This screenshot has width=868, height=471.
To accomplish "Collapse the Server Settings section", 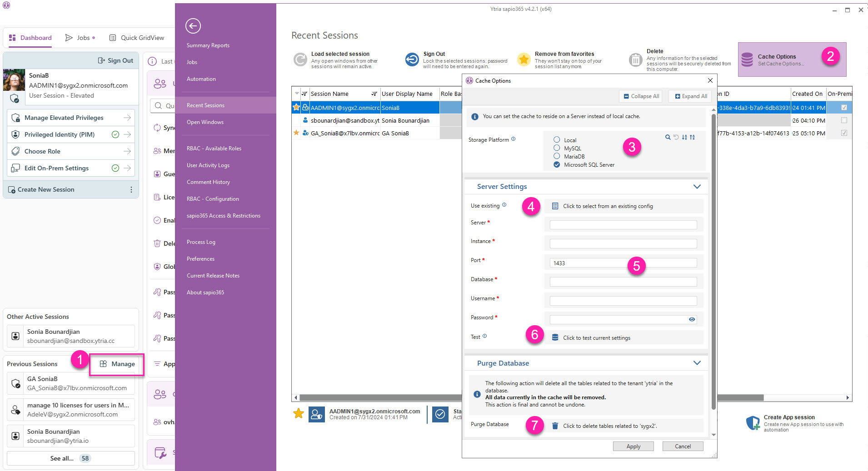I will tap(697, 187).
